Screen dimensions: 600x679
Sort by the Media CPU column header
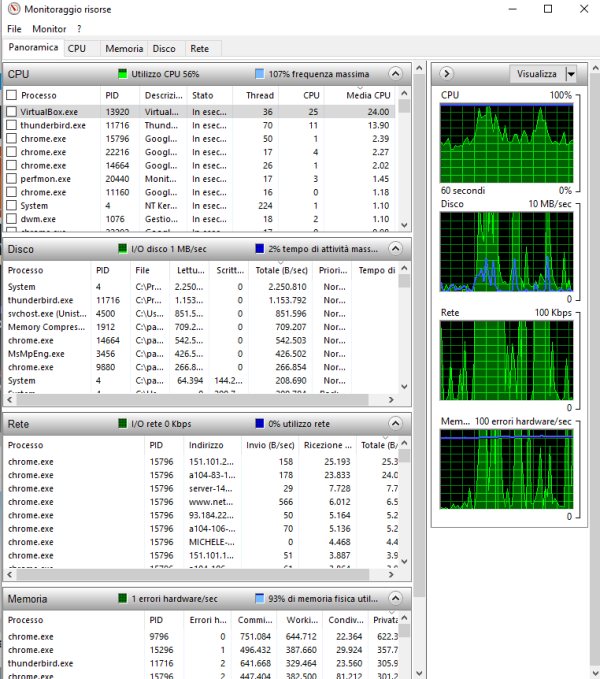point(366,95)
